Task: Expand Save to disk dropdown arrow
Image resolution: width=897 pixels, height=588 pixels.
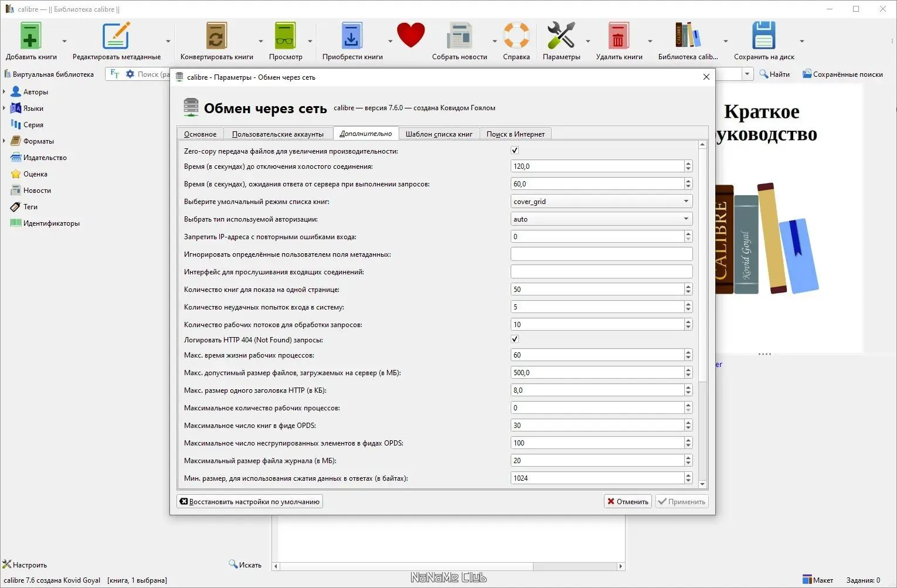Action: click(x=802, y=41)
